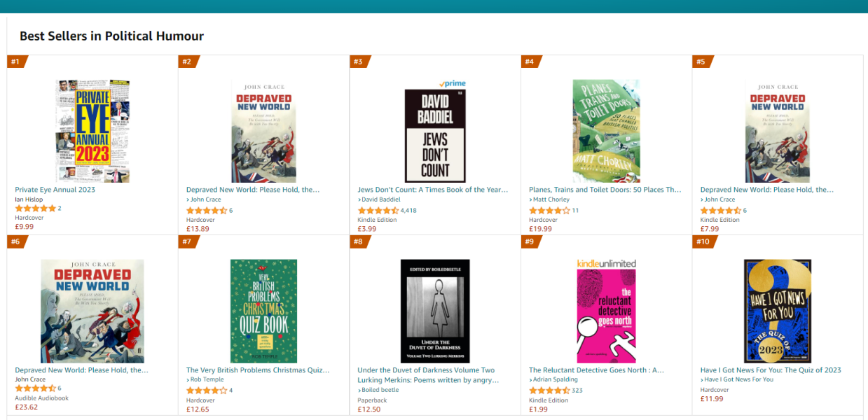Open Have I Got News For You cover
The width and height of the screenshot is (868, 420).
pos(778,311)
